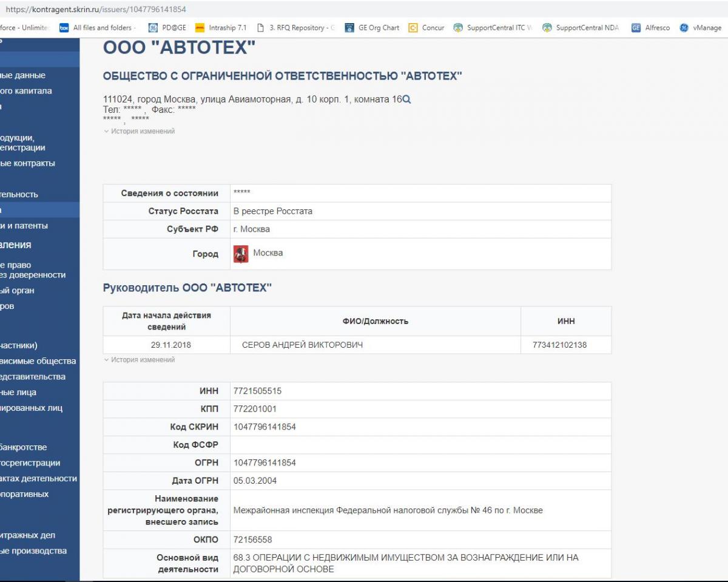Click the Код ФСФР row label

[x=195, y=445]
